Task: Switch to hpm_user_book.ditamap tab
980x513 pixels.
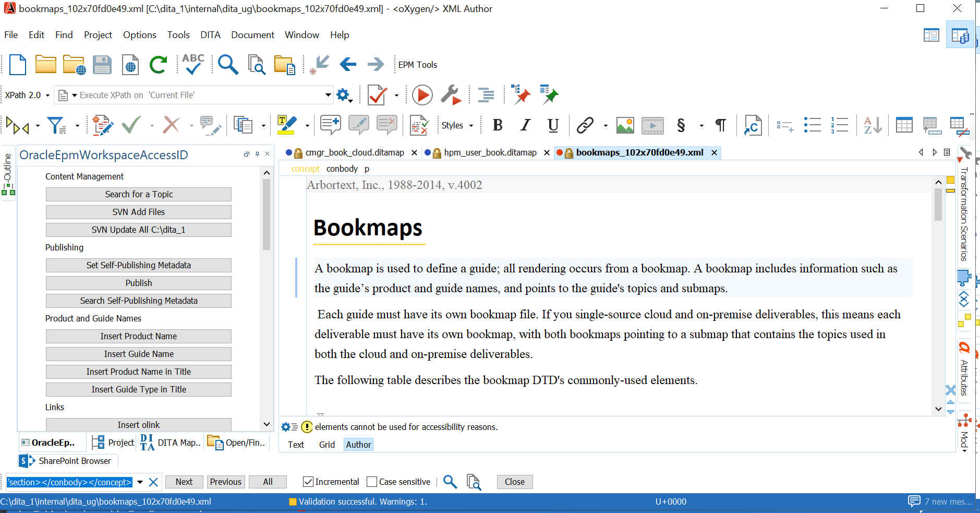Action: coord(490,152)
